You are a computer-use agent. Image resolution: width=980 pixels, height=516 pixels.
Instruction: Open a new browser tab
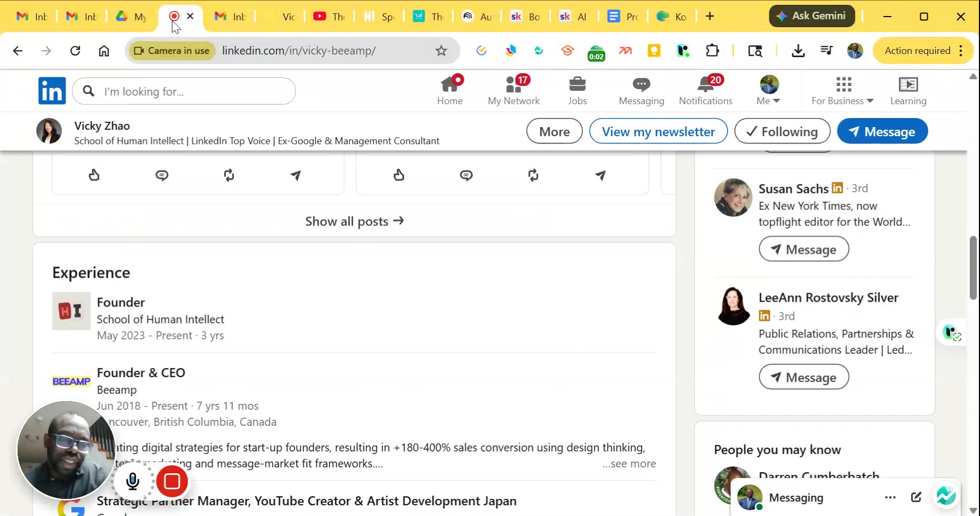710,17
